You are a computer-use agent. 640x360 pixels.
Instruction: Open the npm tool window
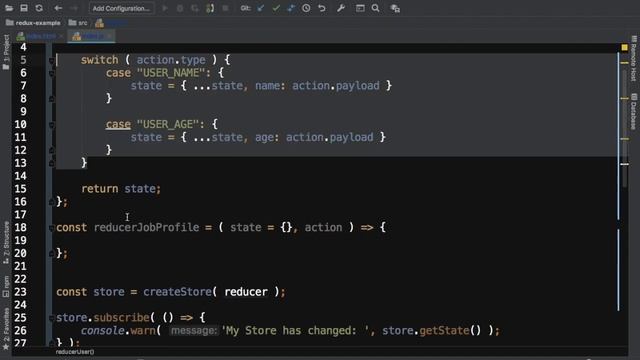tap(6, 286)
